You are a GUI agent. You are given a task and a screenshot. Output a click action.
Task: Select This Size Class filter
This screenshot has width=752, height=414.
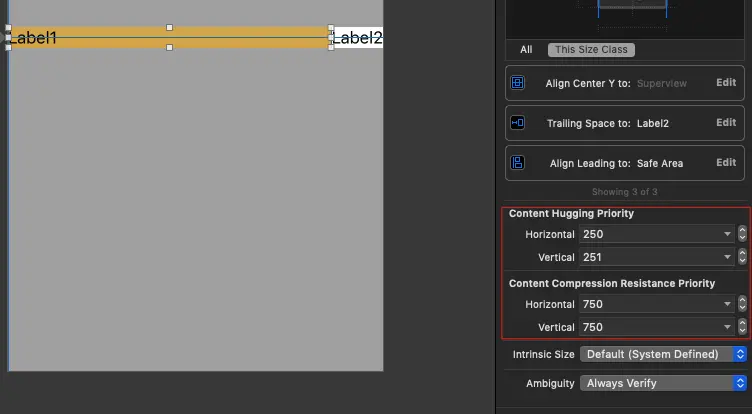(x=591, y=49)
